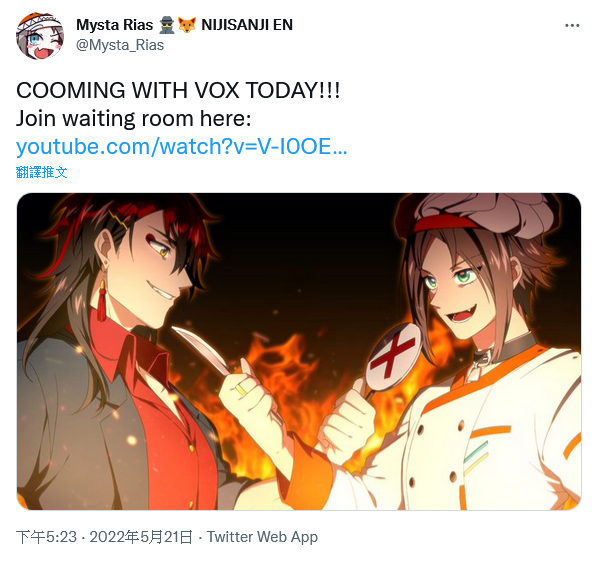Image resolution: width=598 pixels, height=561 pixels.
Task: Click the fox emoji in display name
Action: [187, 25]
